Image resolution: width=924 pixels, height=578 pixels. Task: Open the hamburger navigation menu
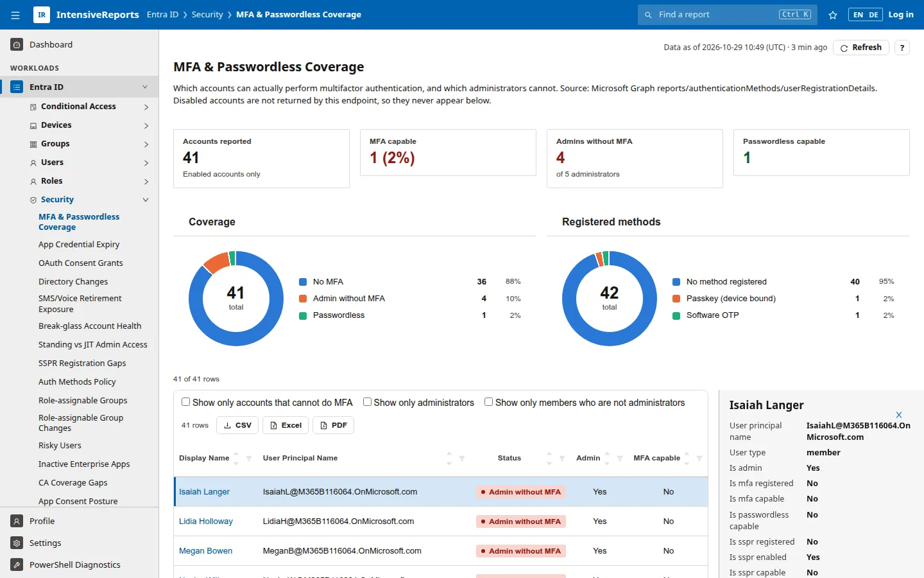tap(15, 15)
